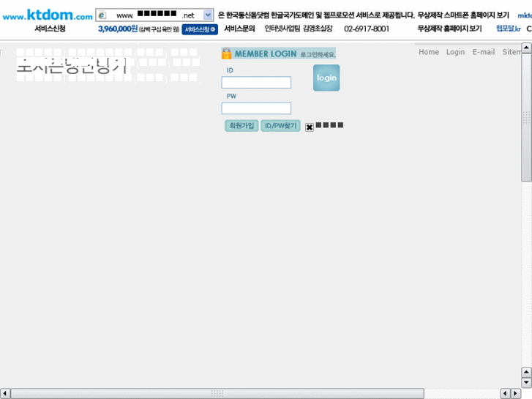Image resolution: width=532 pixels, height=399 pixels.
Task: Click the large Korean site title
Action: click(x=72, y=66)
